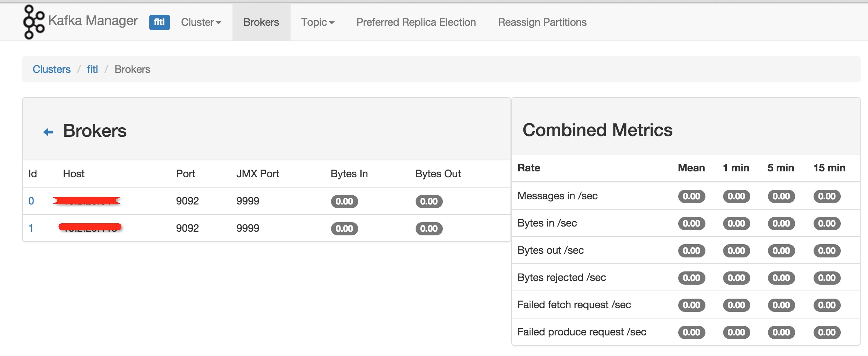
Task: Click Messages in /sec Mean value
Action: (x=691, y=196)
